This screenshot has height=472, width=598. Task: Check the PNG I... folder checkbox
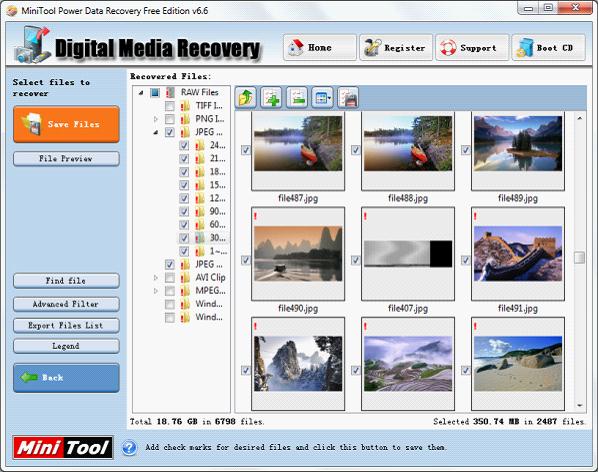pos(170,119)
